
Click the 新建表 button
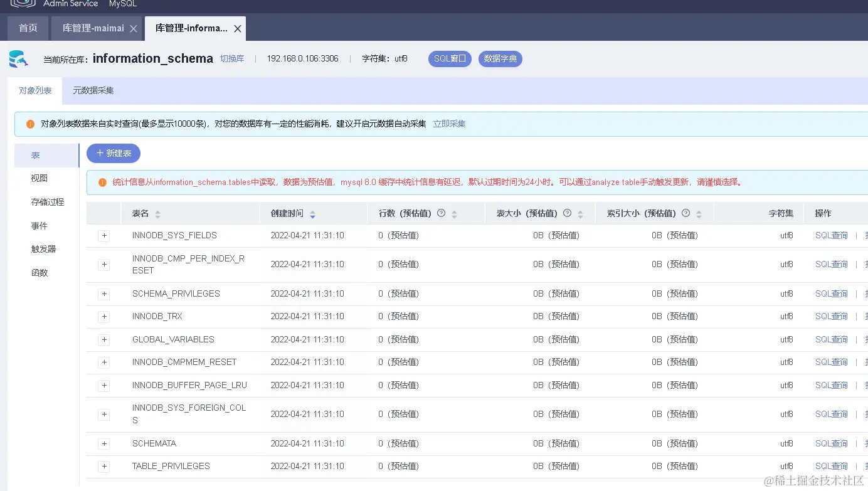click(x=114, y=154)
